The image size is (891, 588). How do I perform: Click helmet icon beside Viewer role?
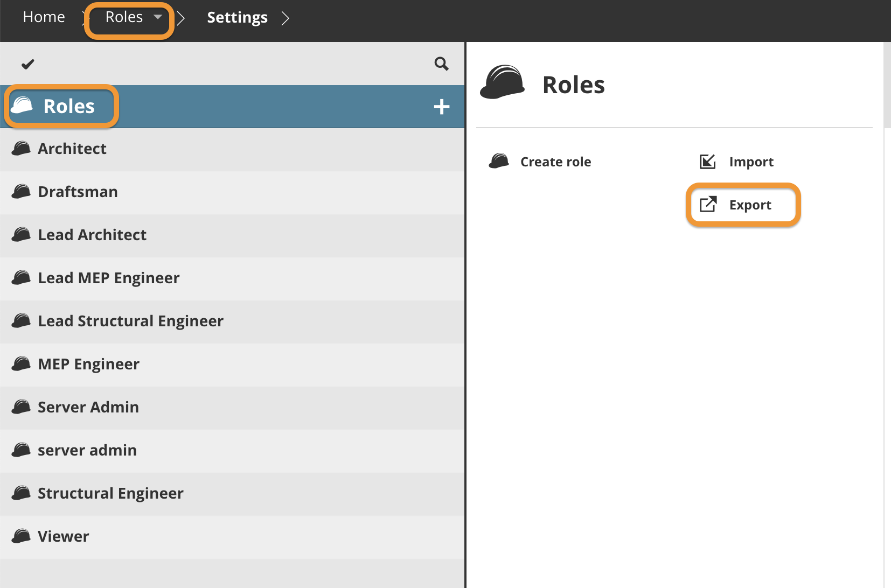[21, 536]
